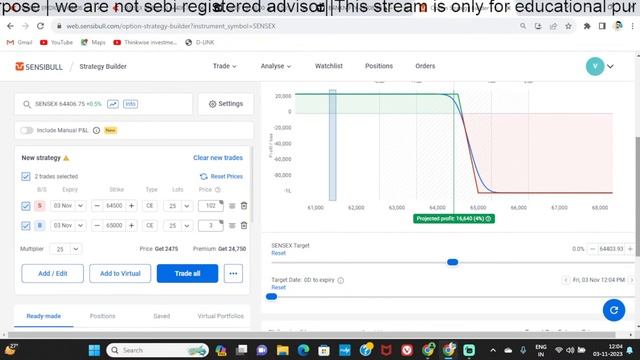Show Price column info icon
The width and height of the screenshot is (640, 360).
pos(218,190)
